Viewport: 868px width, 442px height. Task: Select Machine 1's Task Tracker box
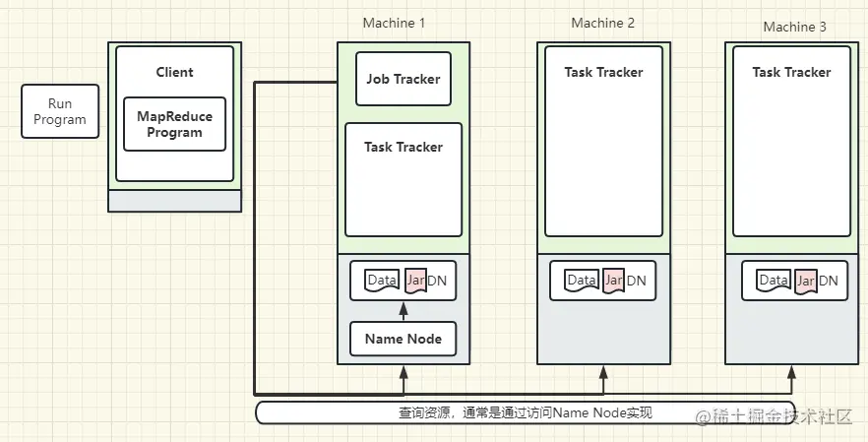point(403,179)
